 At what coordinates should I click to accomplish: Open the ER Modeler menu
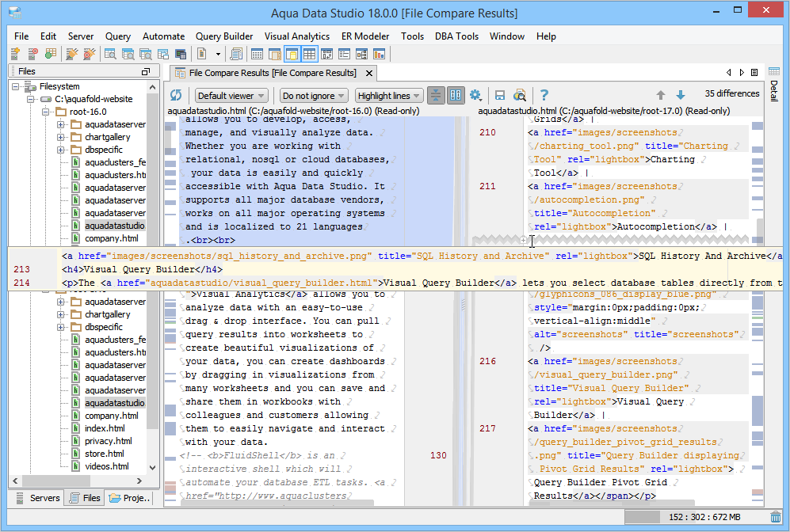pyautogui.click(x=365, y=36)
